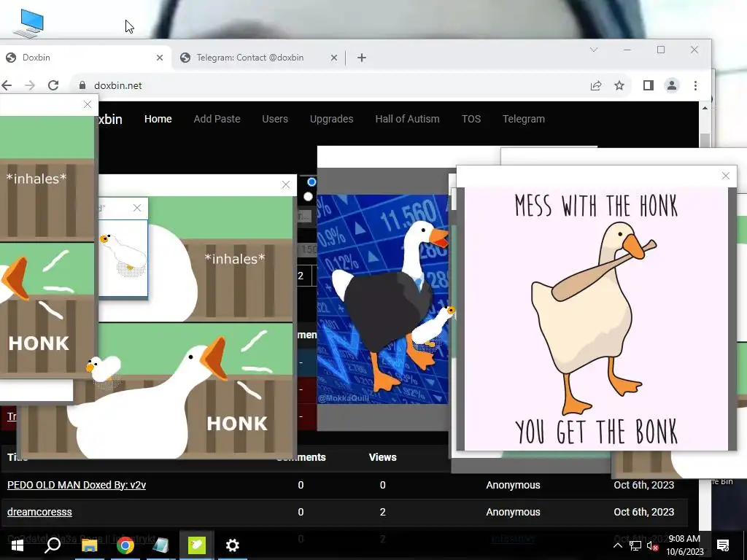Open Windows Start menu
Image resolution: width=747 pixels, height=560 pixels.
click(18, 545)
